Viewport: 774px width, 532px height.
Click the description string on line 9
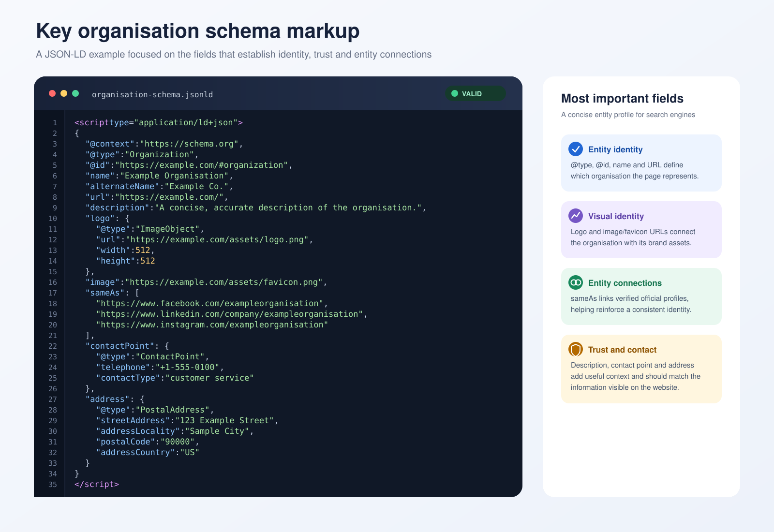coord(288,207)
